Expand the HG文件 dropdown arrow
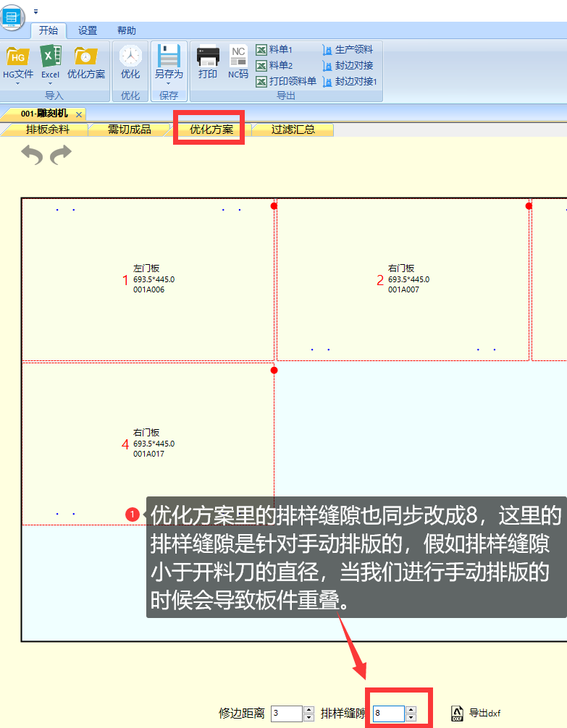This screenshot has width=567, height=728. (17, 83)
